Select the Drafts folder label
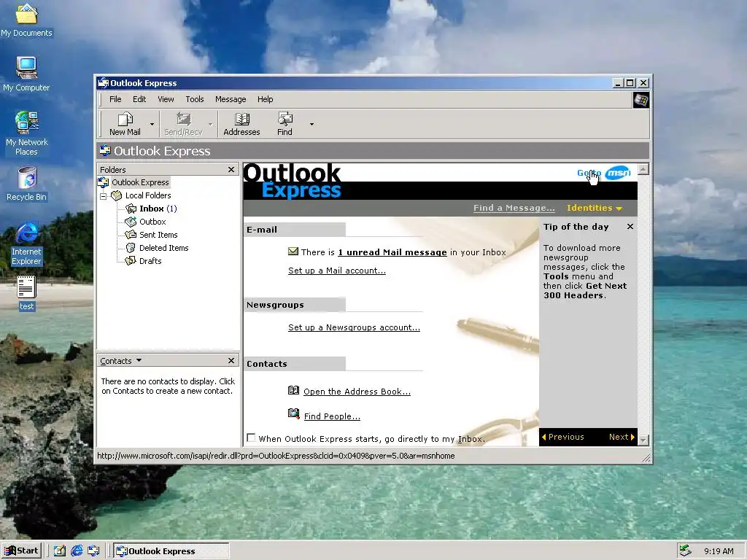This screenshot has height=560, width=747. pyautogui.click(x=150, y=261)
